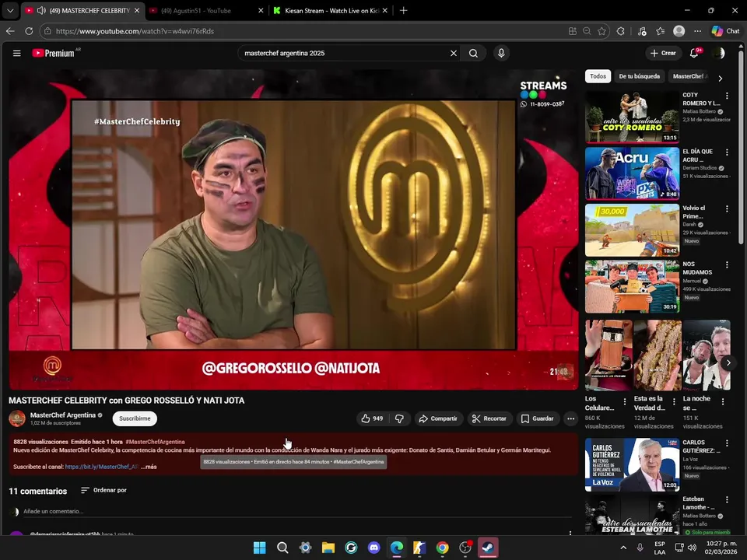
Task: Open MasterChef Argentina channel name link
Action: (x=63, y=415)
